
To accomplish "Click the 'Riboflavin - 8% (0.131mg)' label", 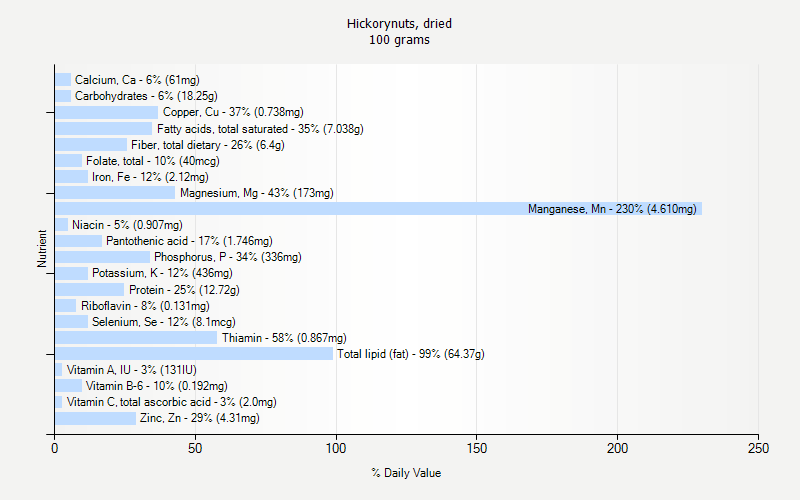I will click(x=145, y=306).
